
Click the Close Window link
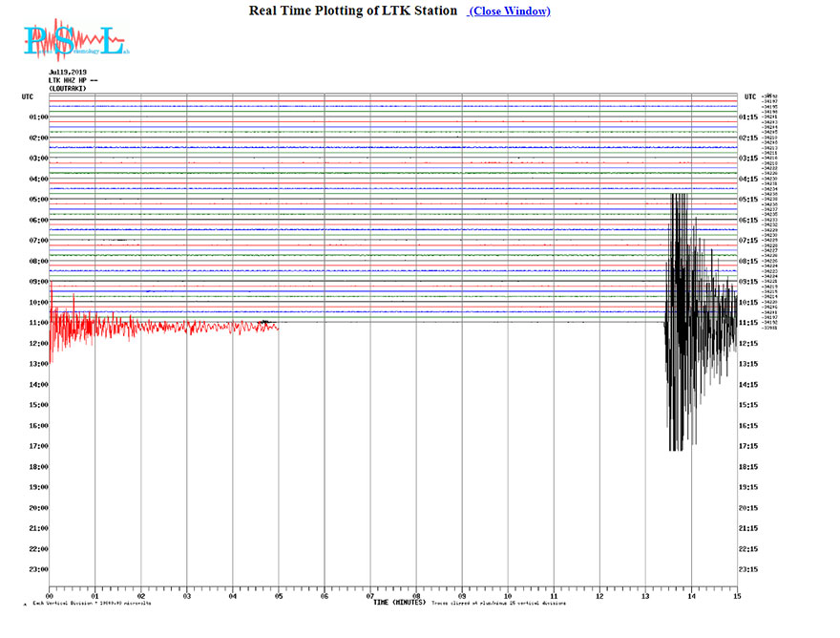click(509, 11)
